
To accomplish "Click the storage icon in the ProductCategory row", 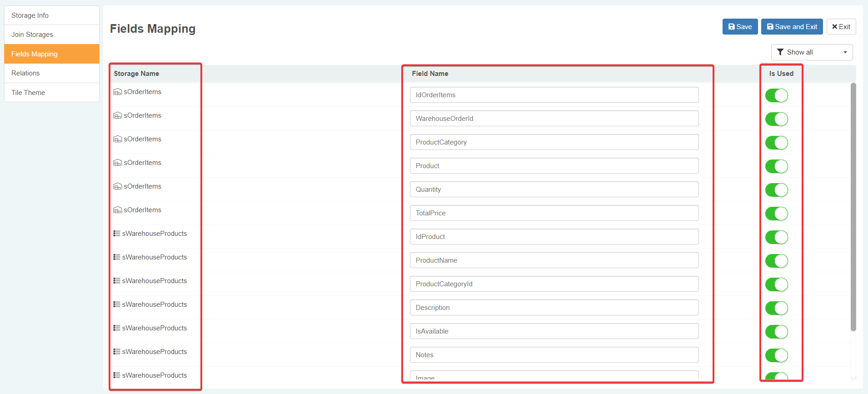I will click(x=117, y=139).
